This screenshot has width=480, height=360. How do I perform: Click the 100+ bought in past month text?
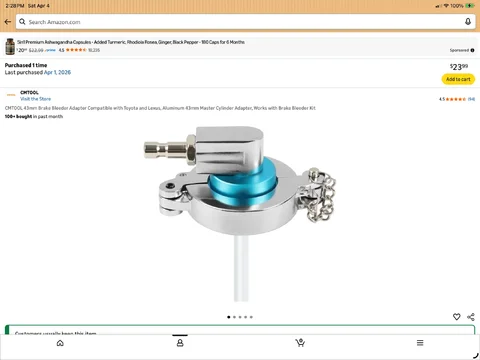pos(34,116)
